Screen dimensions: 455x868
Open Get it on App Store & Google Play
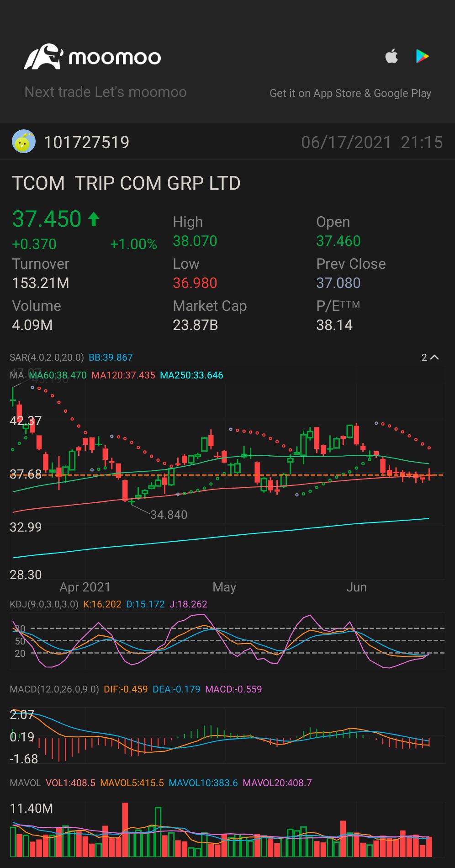coord(350,93)
